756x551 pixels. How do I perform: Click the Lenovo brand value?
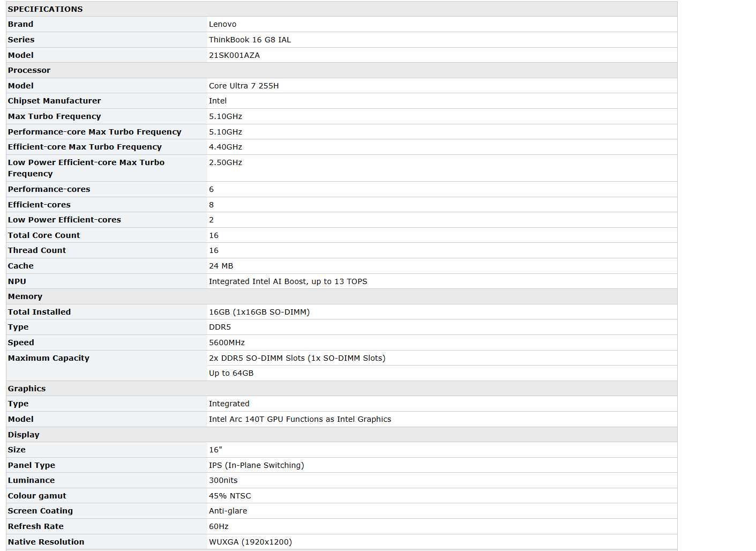tap(222, 24)
